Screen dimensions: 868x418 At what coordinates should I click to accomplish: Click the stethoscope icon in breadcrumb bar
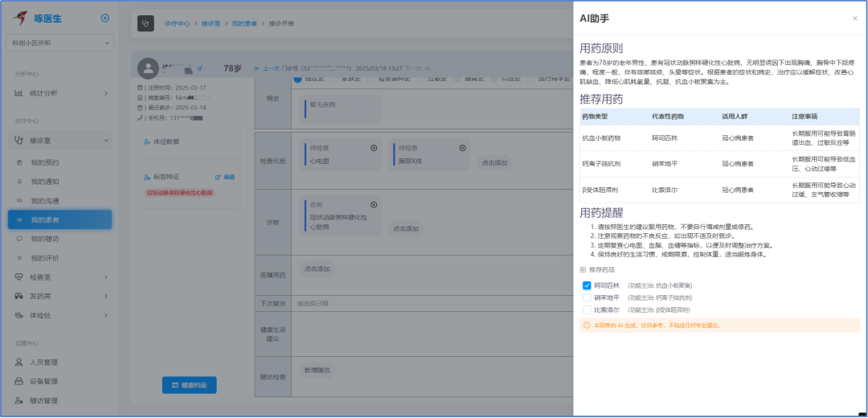tap(145, 24)
